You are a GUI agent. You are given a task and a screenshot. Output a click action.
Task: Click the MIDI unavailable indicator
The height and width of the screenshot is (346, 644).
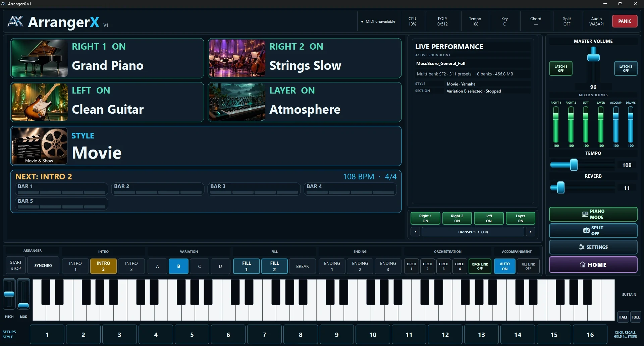click(x=378, y=21)
